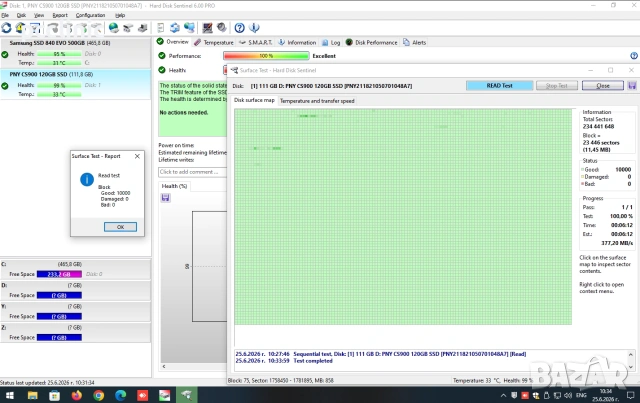Click the globe toolbar icon
640x403 pixels.
tap(113, 28)
